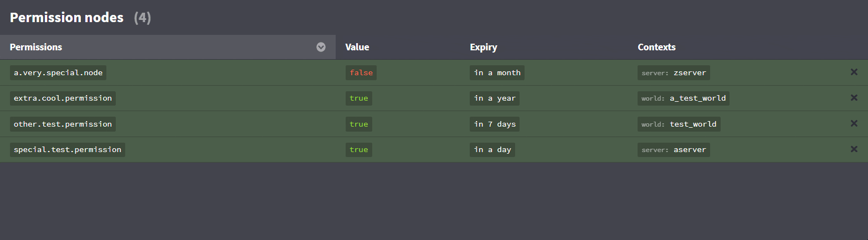Remove extra.cool.permission with its X icon
868x240 pixels.
pyautogui.click(x=854, y=98)
